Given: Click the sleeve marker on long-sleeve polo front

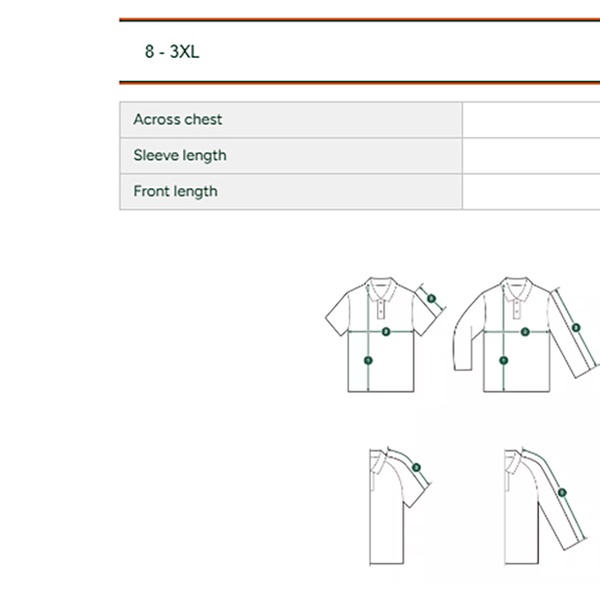Looking at the screenshot, I should pyautogui.click(x=576, y=328).
